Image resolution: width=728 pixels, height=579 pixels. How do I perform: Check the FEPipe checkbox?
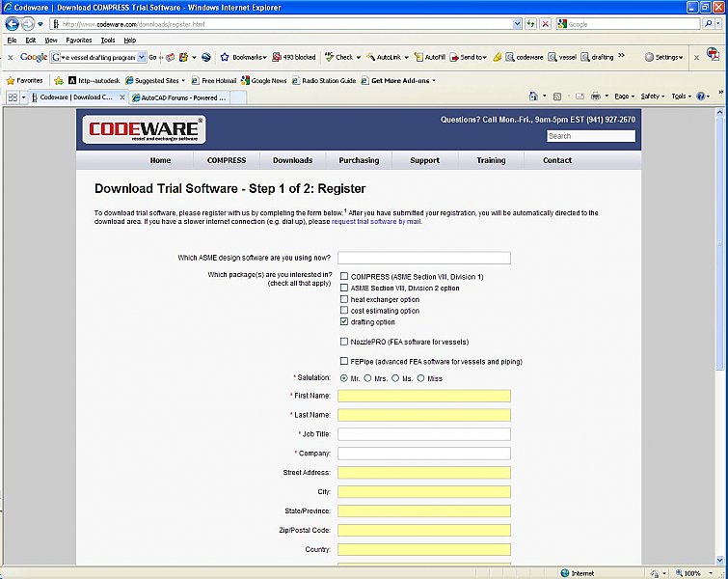pos(344,361)
